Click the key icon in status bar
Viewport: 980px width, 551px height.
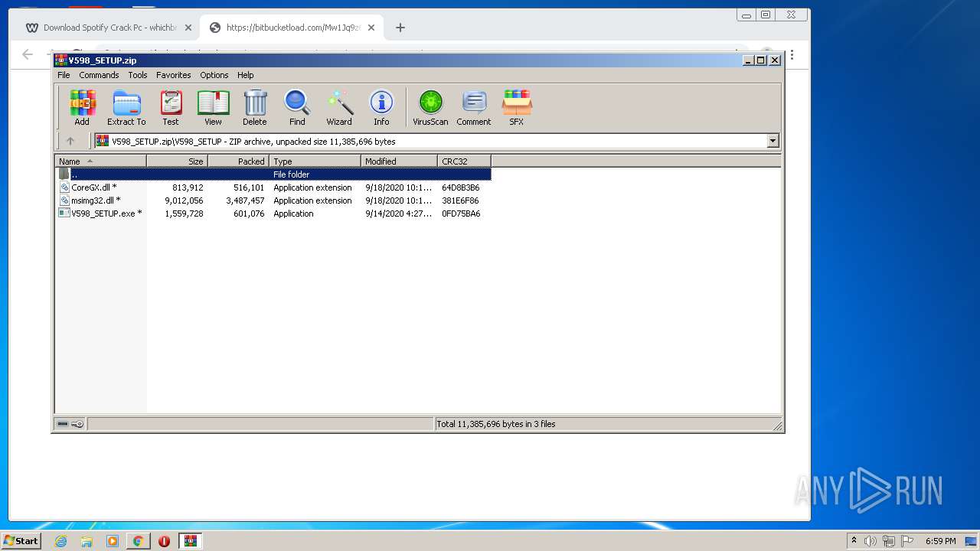[77, 424]
